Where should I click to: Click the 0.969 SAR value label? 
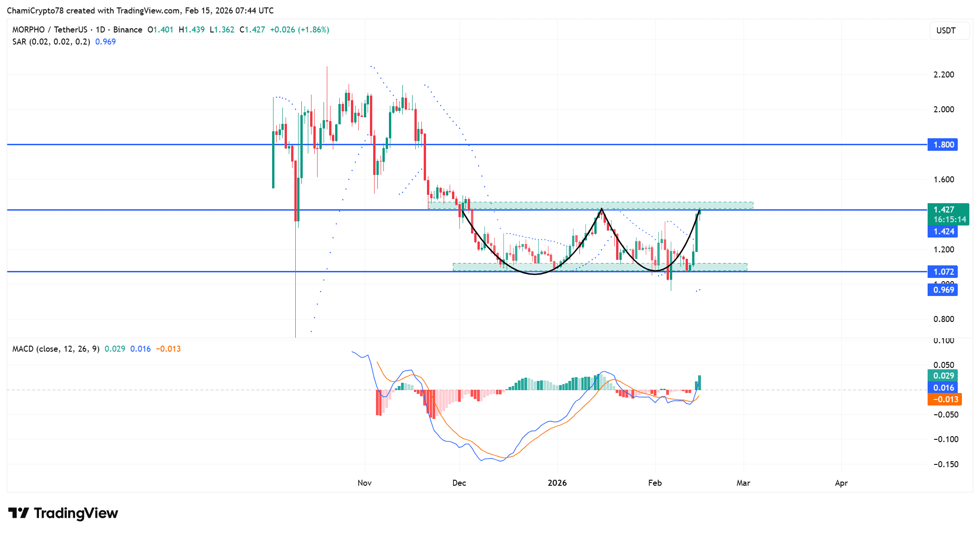tap(943, 290)
